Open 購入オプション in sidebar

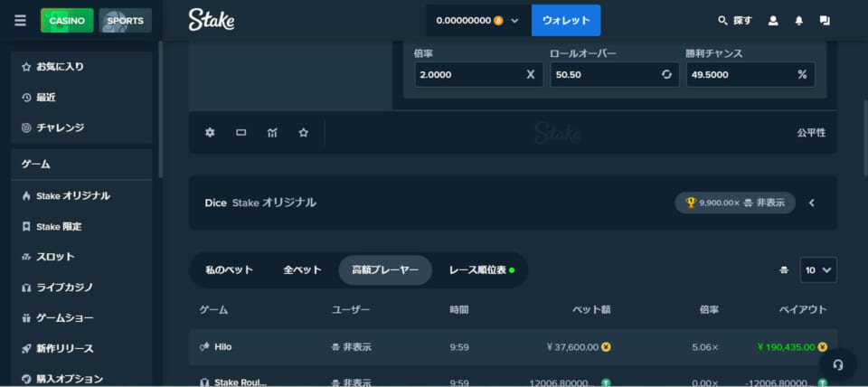tap(81, 379)
